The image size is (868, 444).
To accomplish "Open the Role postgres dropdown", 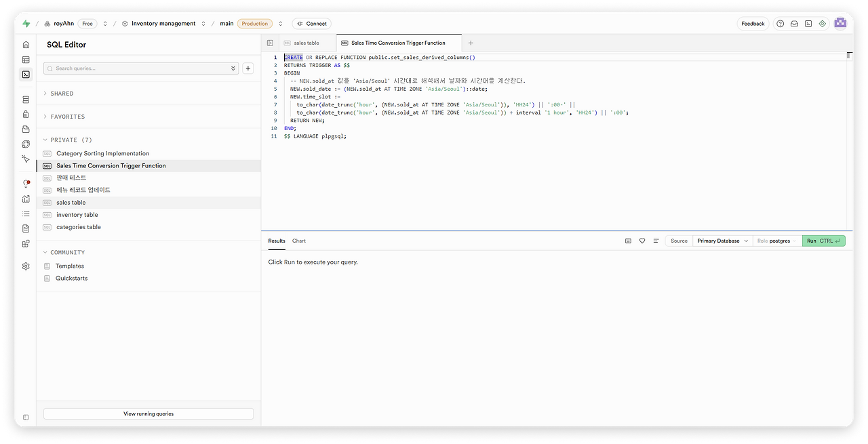I will coord(778,241).
